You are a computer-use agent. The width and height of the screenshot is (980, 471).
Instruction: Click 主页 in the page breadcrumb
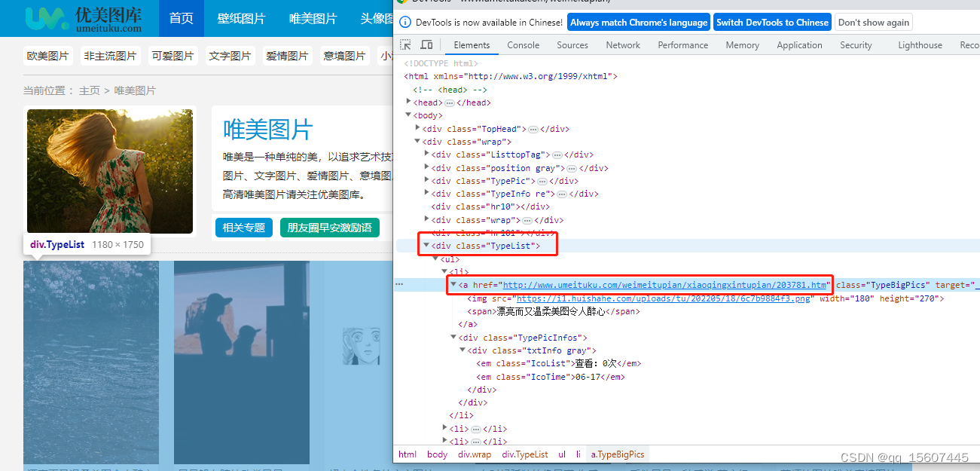90,90
